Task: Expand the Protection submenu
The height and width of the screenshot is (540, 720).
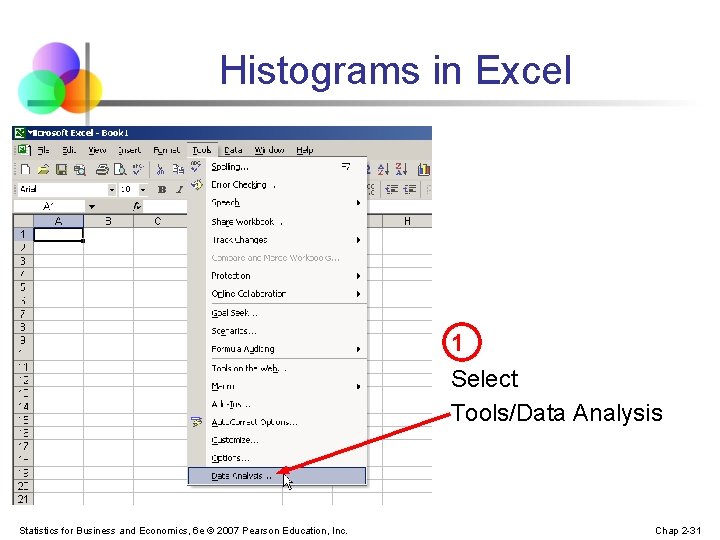Action: 358,276
